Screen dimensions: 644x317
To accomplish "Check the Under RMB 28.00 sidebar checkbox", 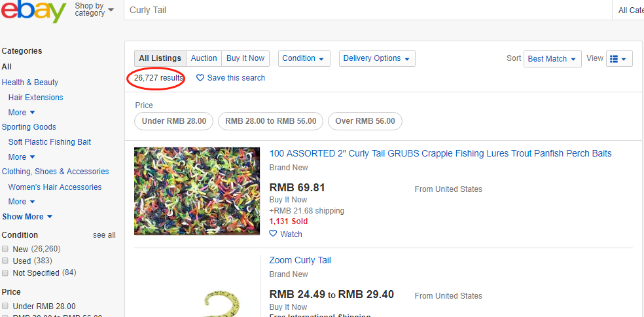I will 5,306.
